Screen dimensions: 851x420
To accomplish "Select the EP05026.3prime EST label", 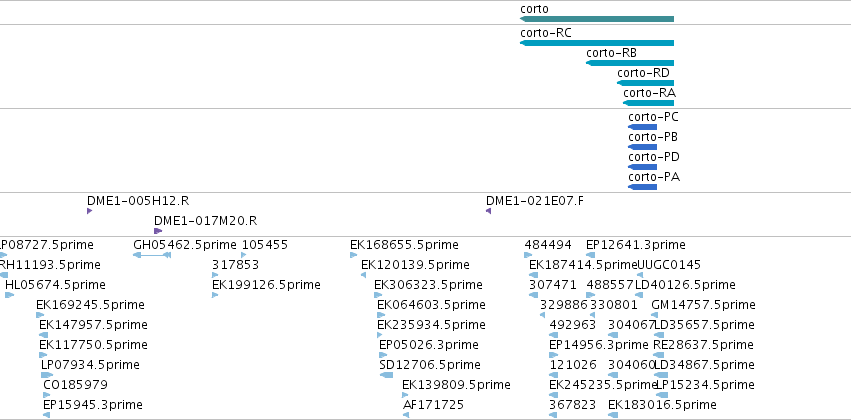I will tap(429, 345).
